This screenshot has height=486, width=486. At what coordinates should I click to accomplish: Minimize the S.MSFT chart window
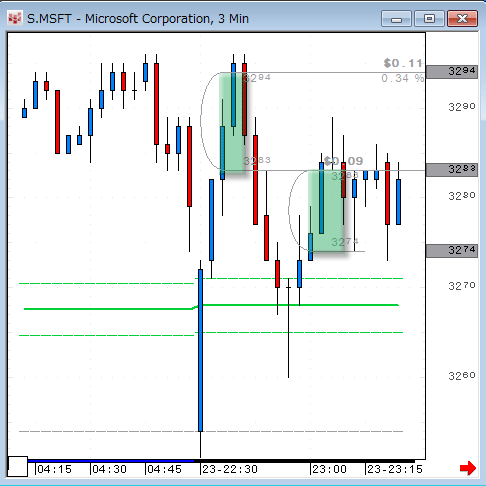pyautogui.click(x=396, y=19)
